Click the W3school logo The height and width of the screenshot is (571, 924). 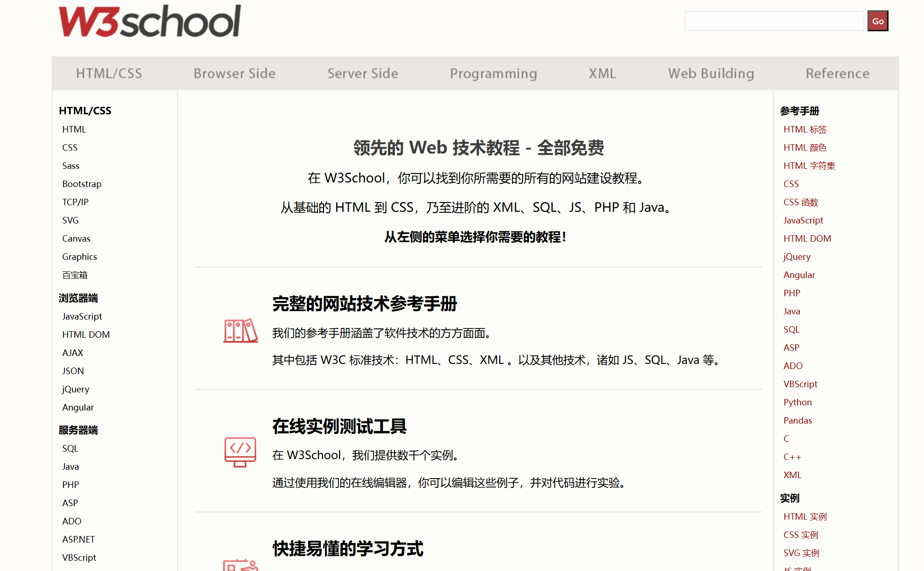click(x=149, y=21)
